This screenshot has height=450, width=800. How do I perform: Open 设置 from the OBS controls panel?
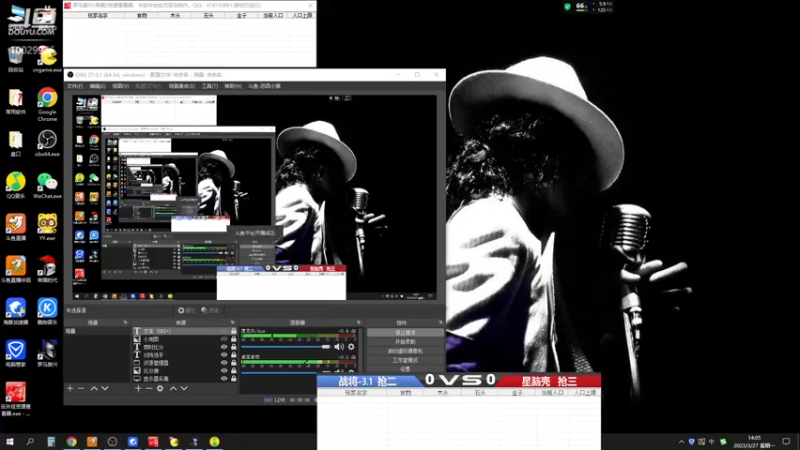point(405,369)
